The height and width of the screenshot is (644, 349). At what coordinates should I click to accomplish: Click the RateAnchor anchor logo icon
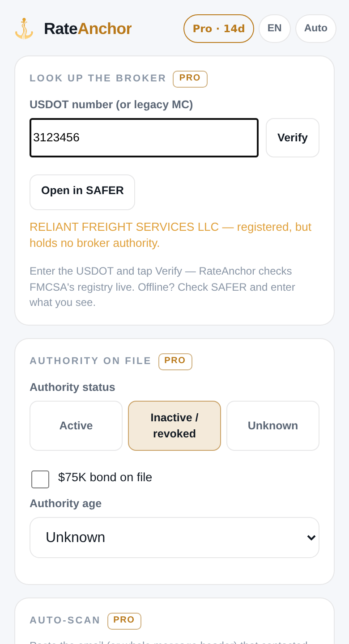24,29
